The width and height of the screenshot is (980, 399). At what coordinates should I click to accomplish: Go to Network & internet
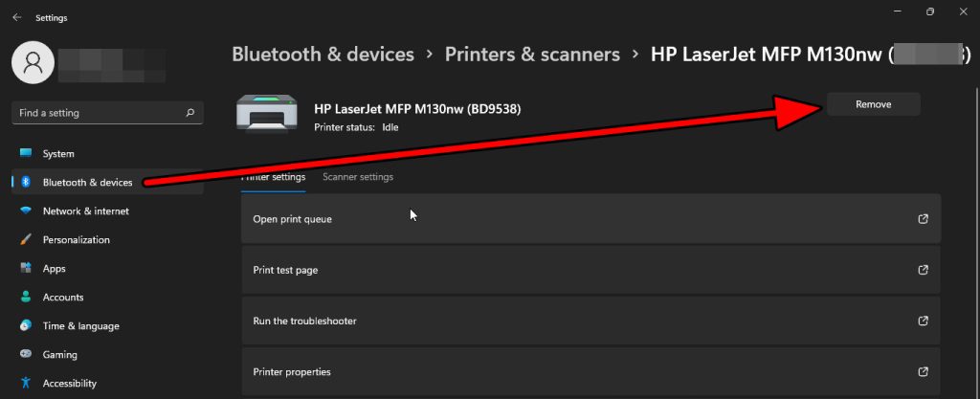pyautogui.click(x=107, y=211)
